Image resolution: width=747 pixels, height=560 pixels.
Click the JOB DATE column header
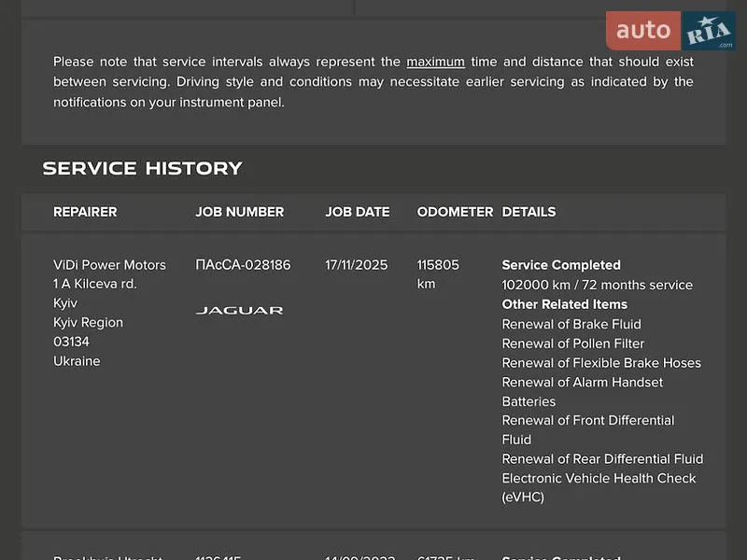coord(358,212)
